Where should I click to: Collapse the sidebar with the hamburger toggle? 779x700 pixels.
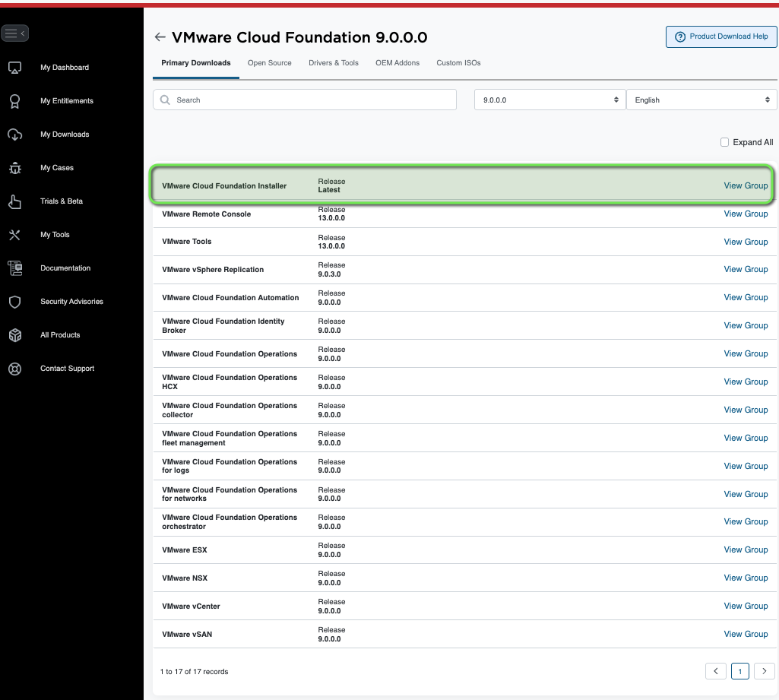(14, 33)
